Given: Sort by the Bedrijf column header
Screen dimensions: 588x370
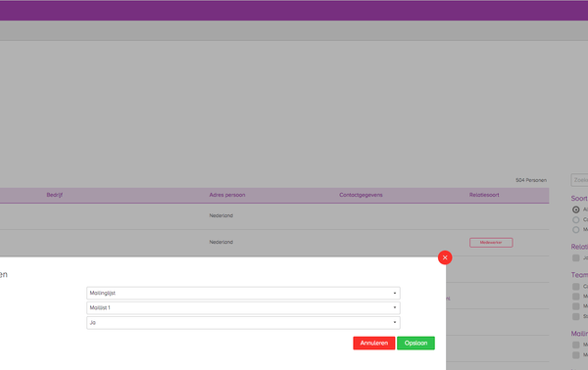Looking at the screenshot, I should (x=54, y=195).
